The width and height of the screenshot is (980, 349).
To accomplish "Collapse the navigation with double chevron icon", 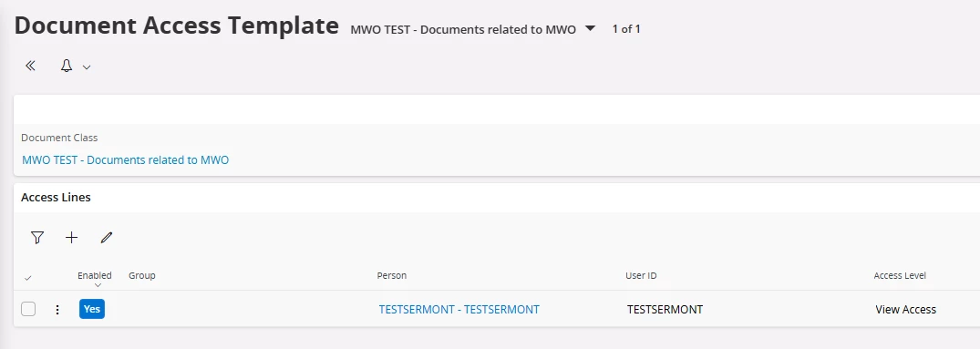I will (30, 67).
